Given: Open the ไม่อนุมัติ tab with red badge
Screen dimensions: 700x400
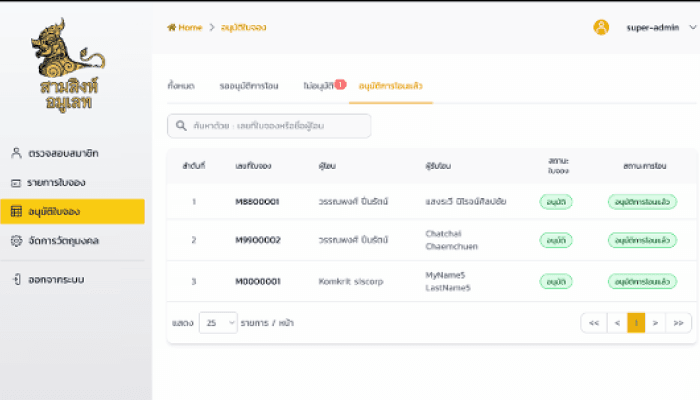Looking at the screenshot, I should [320, 86].
